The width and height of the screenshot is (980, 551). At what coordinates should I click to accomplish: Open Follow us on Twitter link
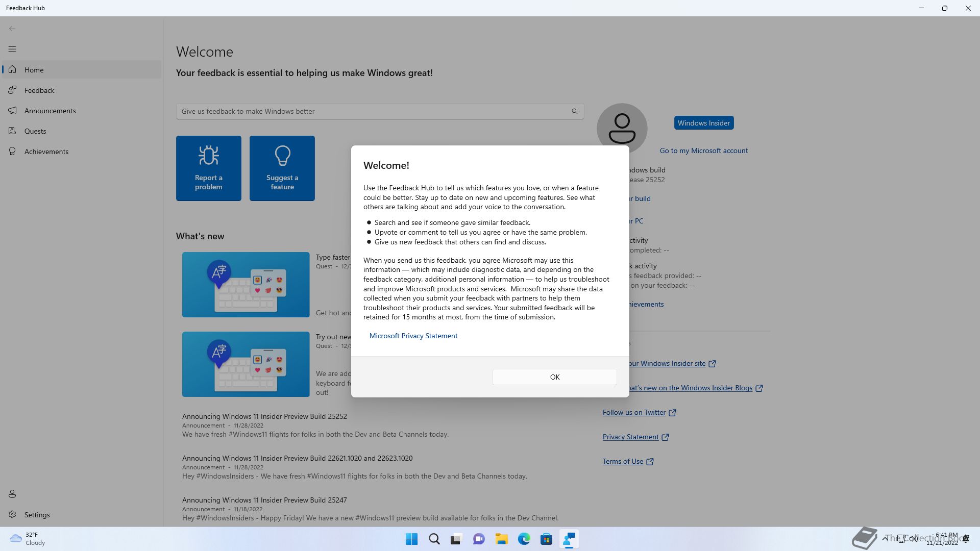[x=634, y=412]
